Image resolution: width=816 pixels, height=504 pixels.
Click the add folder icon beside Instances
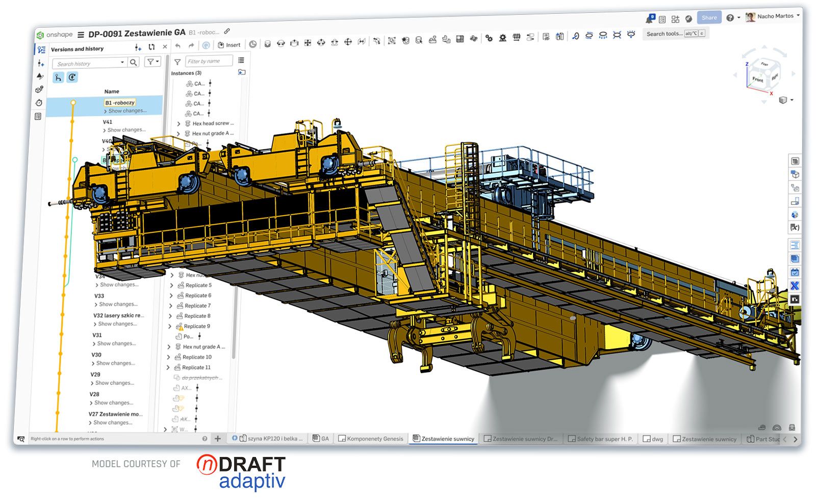(242, 72)
